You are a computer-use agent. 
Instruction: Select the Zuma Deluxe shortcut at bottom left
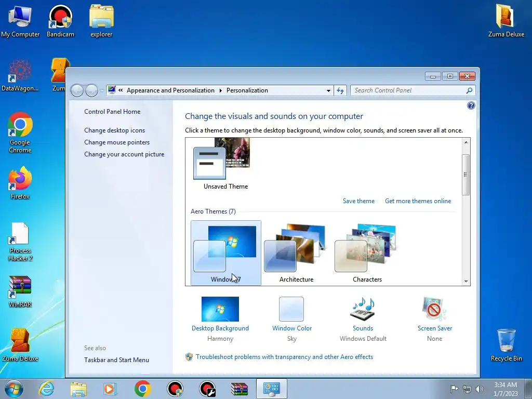[20, 345]
